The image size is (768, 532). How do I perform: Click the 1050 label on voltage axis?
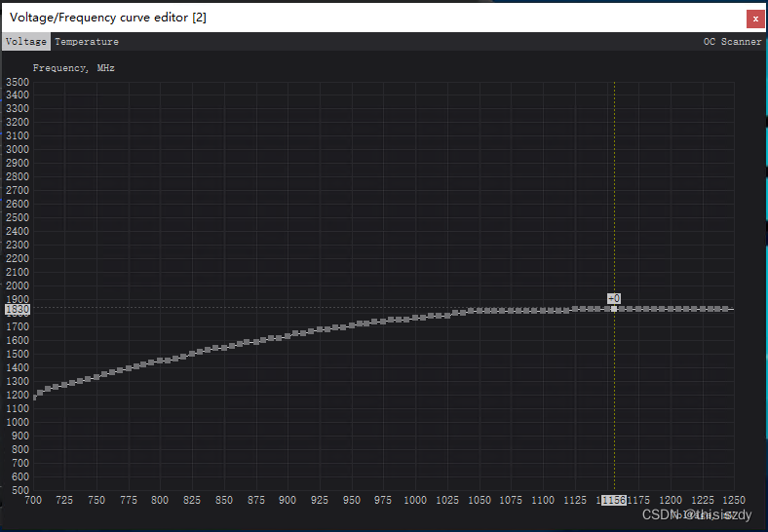pos(479,500)
